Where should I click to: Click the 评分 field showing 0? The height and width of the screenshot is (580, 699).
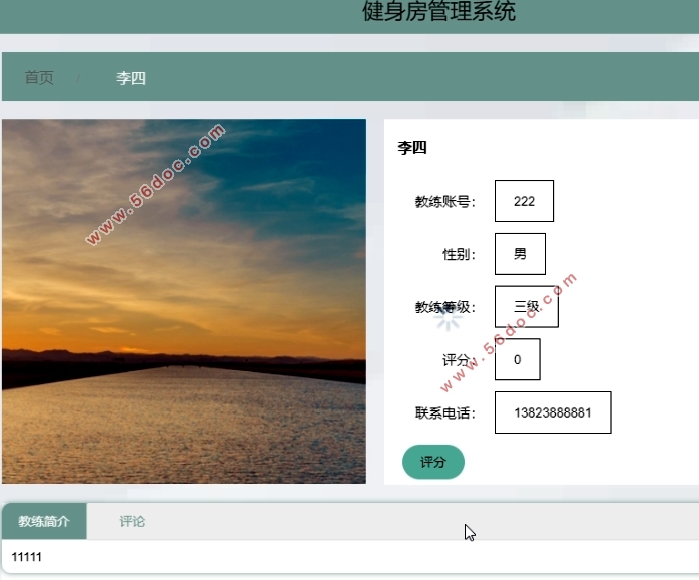pos(517,360)
